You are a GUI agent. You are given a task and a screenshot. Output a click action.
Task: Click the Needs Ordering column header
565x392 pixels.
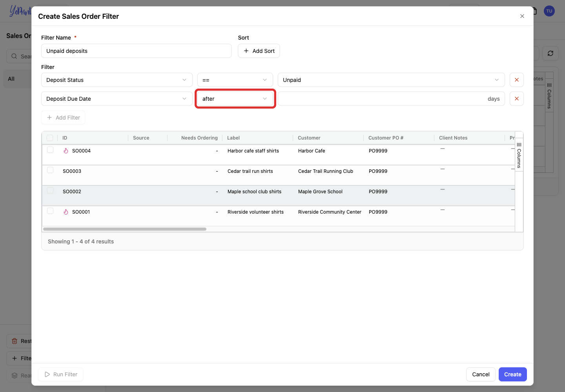[x=199, y=138]
